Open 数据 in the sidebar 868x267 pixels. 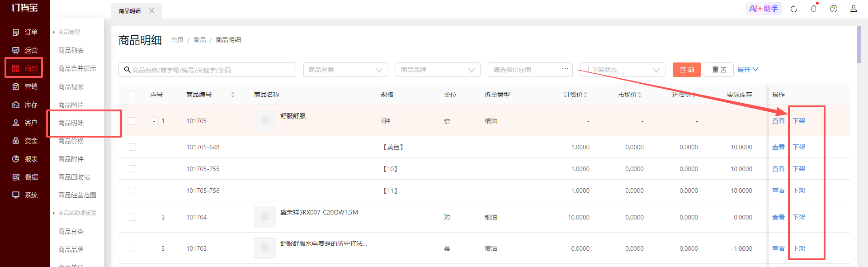(25, 177)
